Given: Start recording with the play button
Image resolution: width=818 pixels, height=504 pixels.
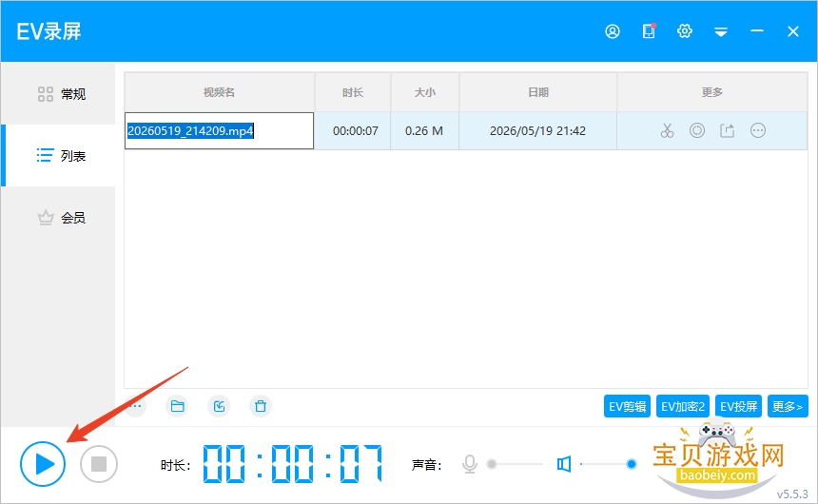Looking at the screenshot, I should (43, 464).
